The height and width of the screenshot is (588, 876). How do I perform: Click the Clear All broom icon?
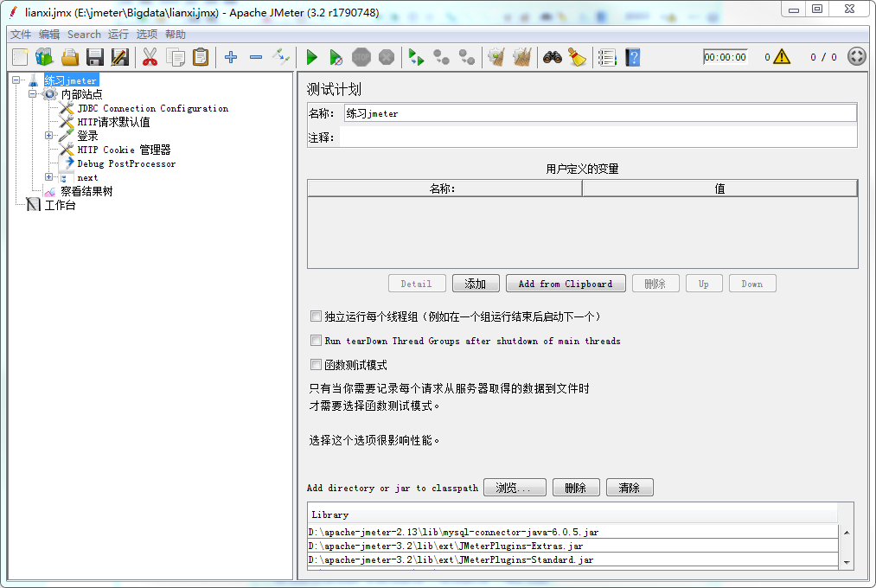coord(521,57)
